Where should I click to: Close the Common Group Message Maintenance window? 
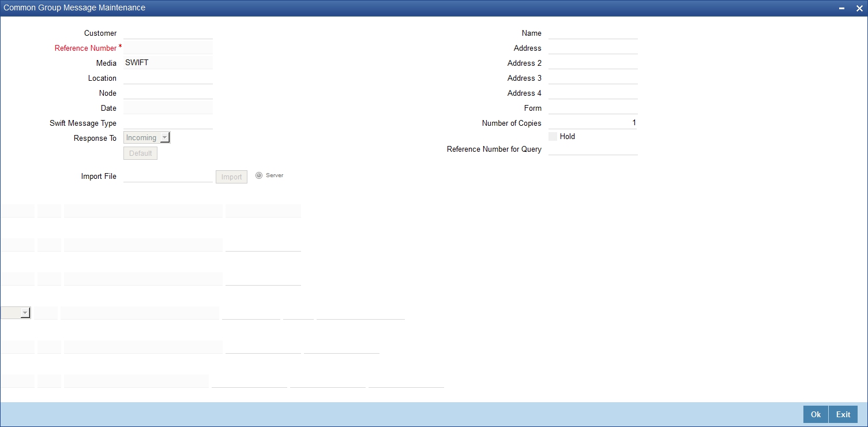coord(859,8)
